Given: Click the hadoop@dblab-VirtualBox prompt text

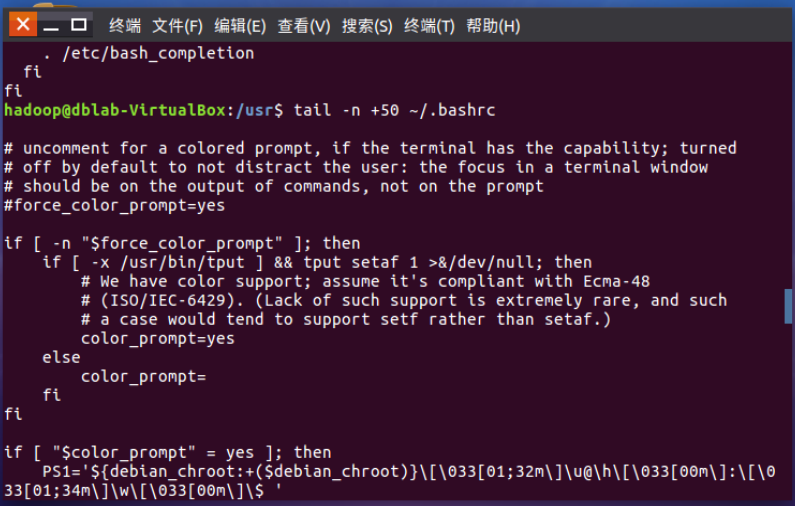Looking at the screenshot, I should pos(115,110).
